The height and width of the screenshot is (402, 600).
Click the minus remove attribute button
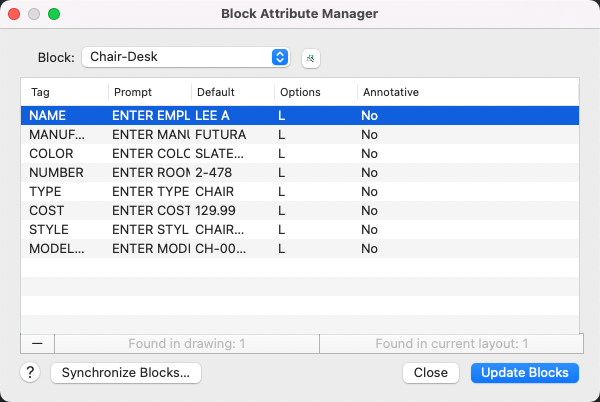point(37,343)
